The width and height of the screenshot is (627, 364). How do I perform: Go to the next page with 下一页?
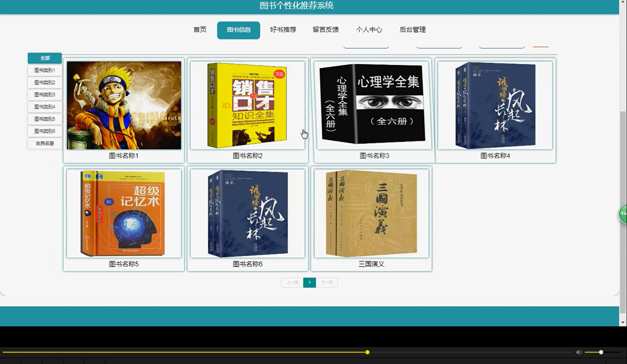click(327, 282)
